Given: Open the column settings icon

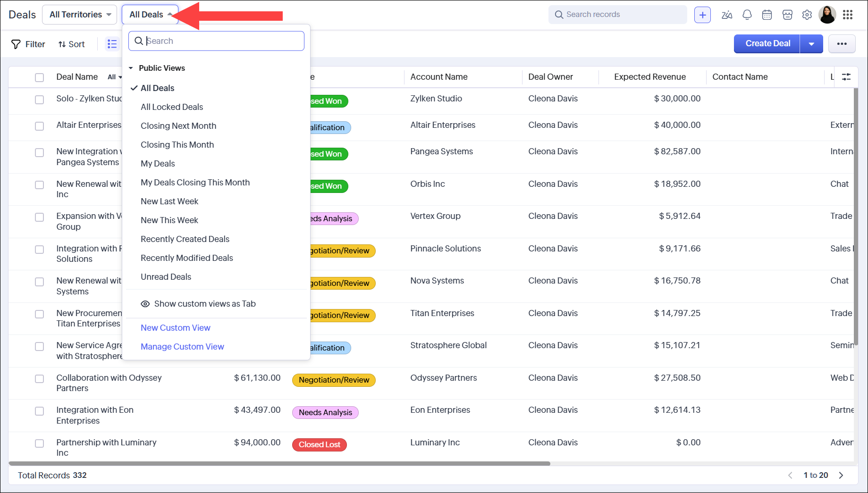Looking at the screenshot, I should pyautogui.click(x=846, y=77).
